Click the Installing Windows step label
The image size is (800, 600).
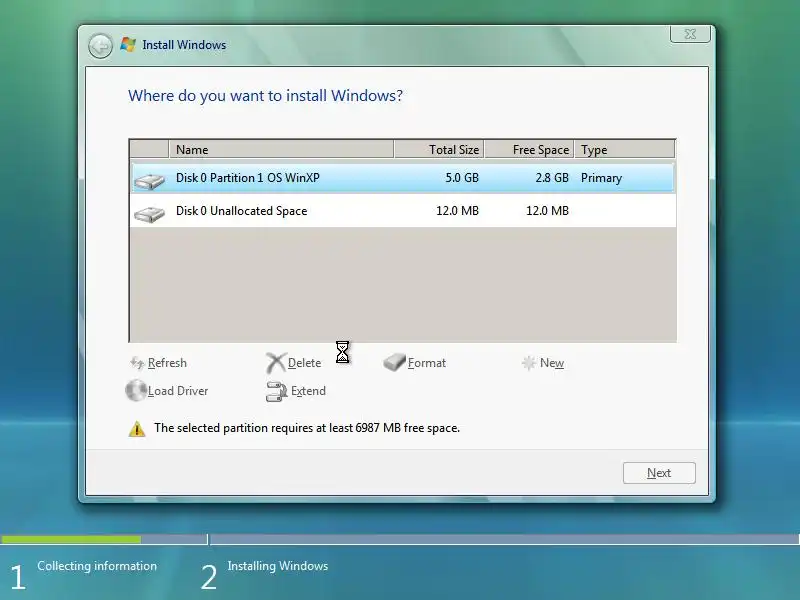pos(278,566)
